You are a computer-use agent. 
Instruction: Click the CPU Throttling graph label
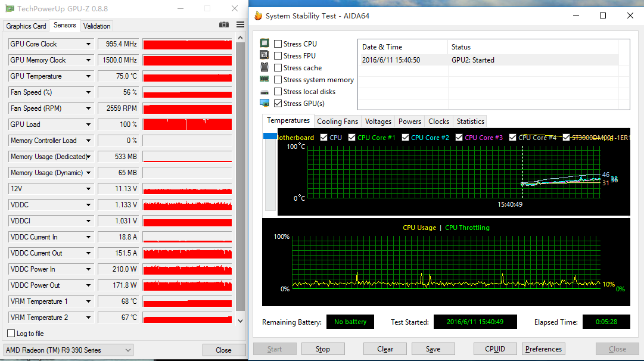coord(468,228)
